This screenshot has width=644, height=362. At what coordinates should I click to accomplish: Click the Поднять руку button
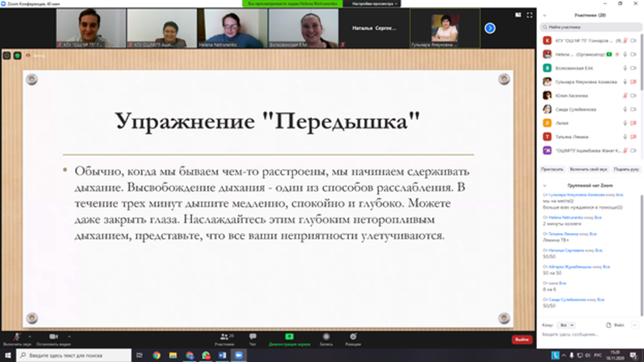coord(627,169)
